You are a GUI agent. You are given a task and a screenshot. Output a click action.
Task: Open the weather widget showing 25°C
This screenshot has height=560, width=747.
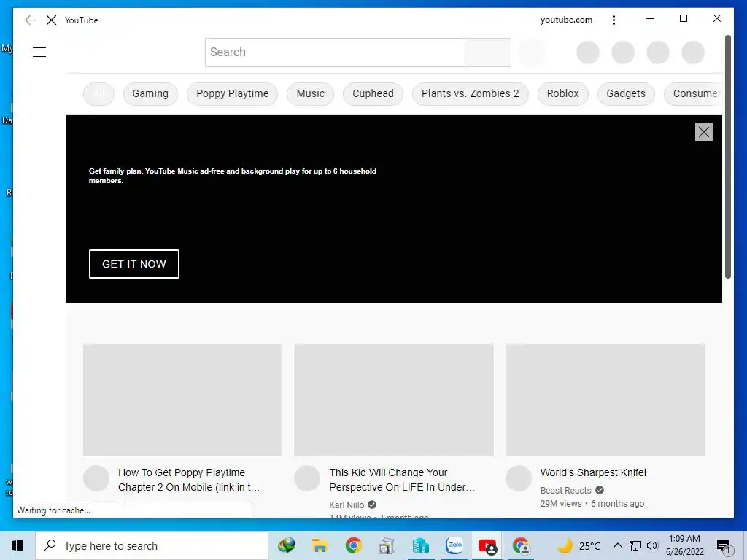(x=578, y=545)
